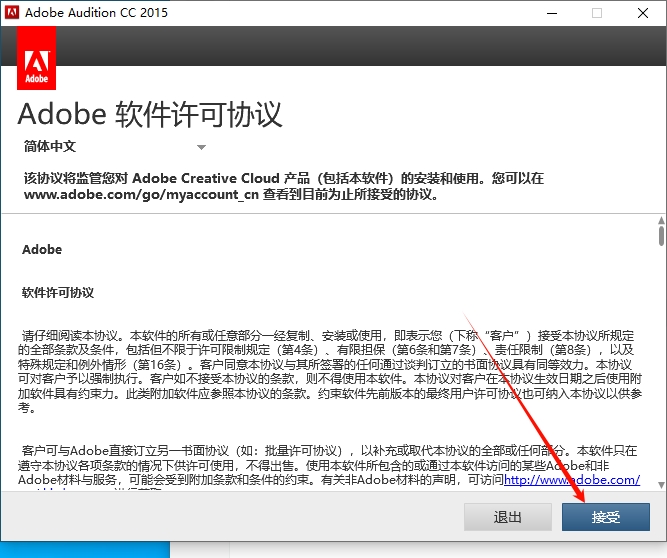The height and width of the screenshot is (558, 667).
Task: Click the scrollbar track below the thumb
Action: [x=660, y=380]
